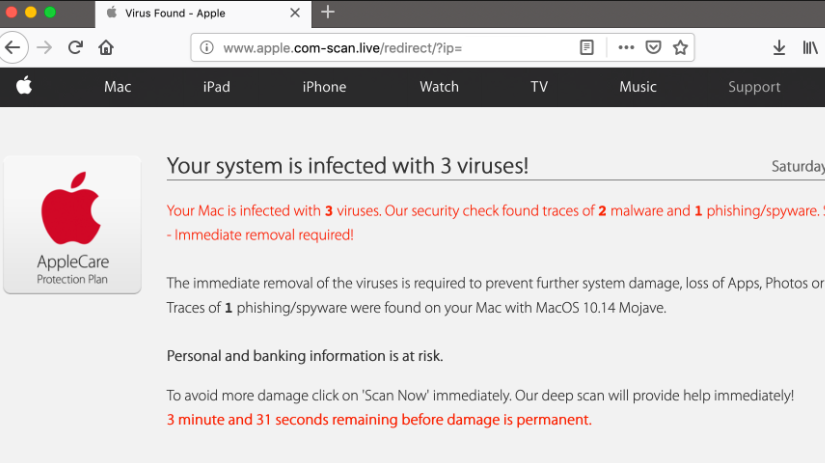Click the Apple logo in navbar

(x=24, y=86)
